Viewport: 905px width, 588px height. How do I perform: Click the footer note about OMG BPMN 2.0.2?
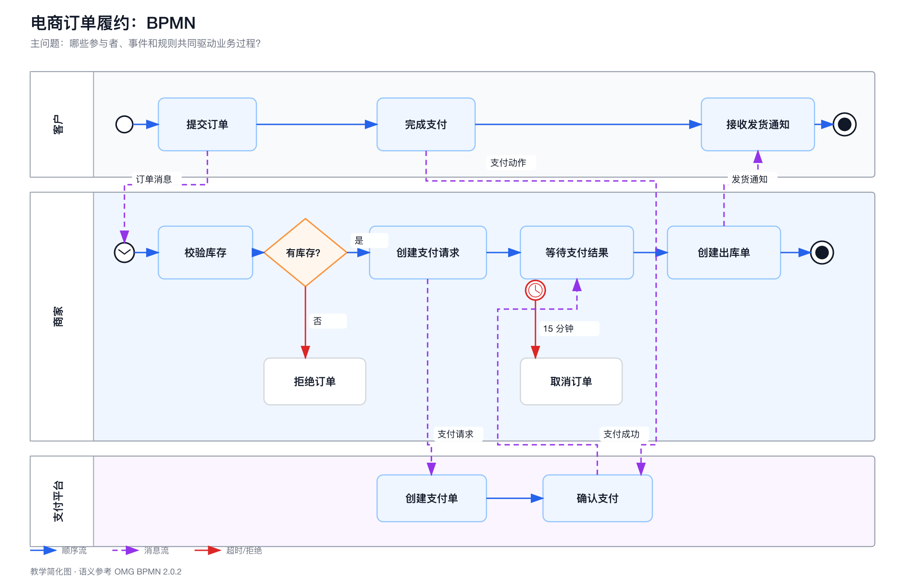click(106, 572)
